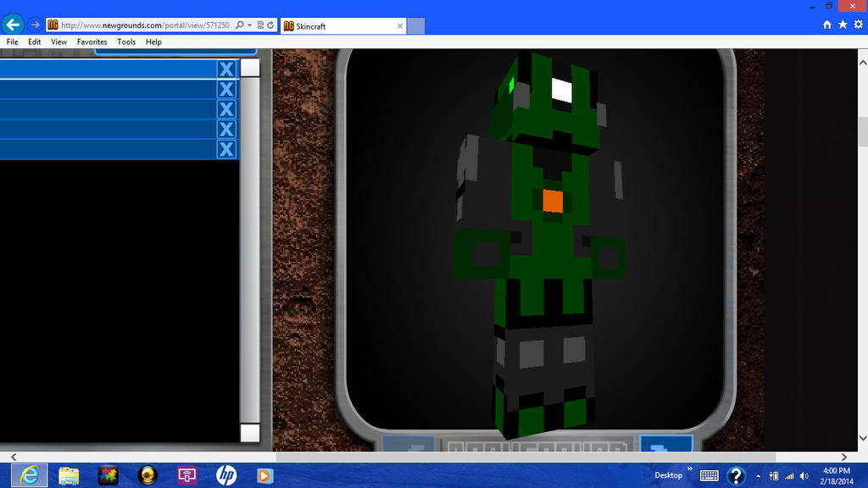Open the Help menu
Screen dimensions: 868x488
(x=153, y=42)
